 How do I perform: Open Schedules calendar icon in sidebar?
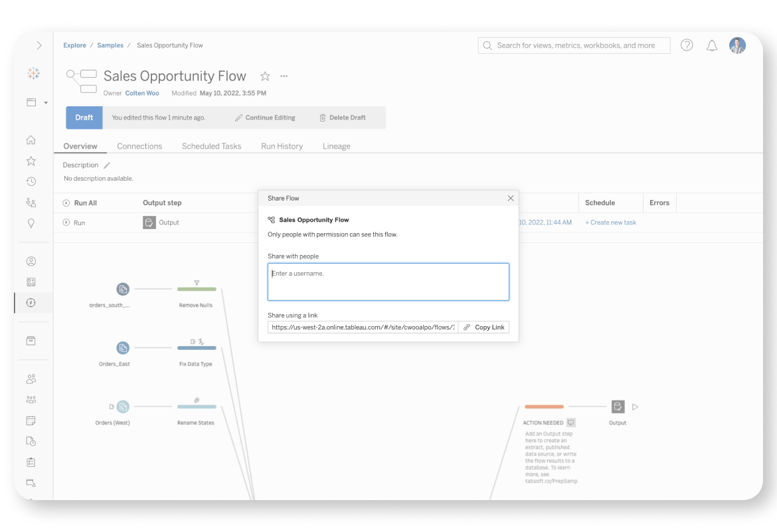(31, 421)
